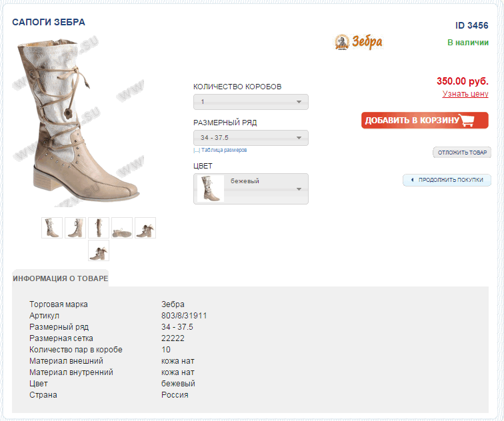Select the lone thumbnail in the second row
The width and height of the screenshot is (504, 421).
pyautogui.click(x=99, y=250)
